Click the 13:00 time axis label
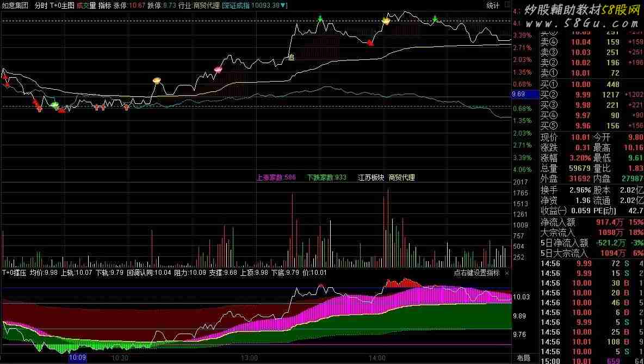The image size is (644, 364). pyautogui.click(x=249, y=358)
